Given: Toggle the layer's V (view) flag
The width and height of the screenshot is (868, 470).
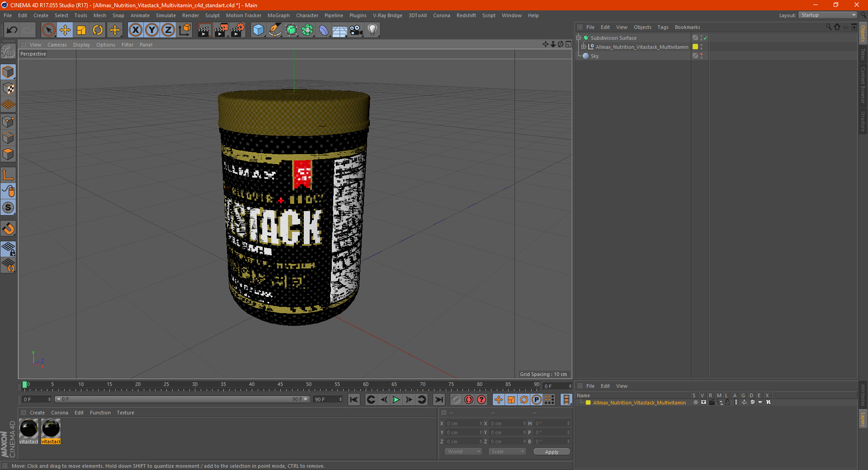Looking at the screenshot, I should 703,402.
